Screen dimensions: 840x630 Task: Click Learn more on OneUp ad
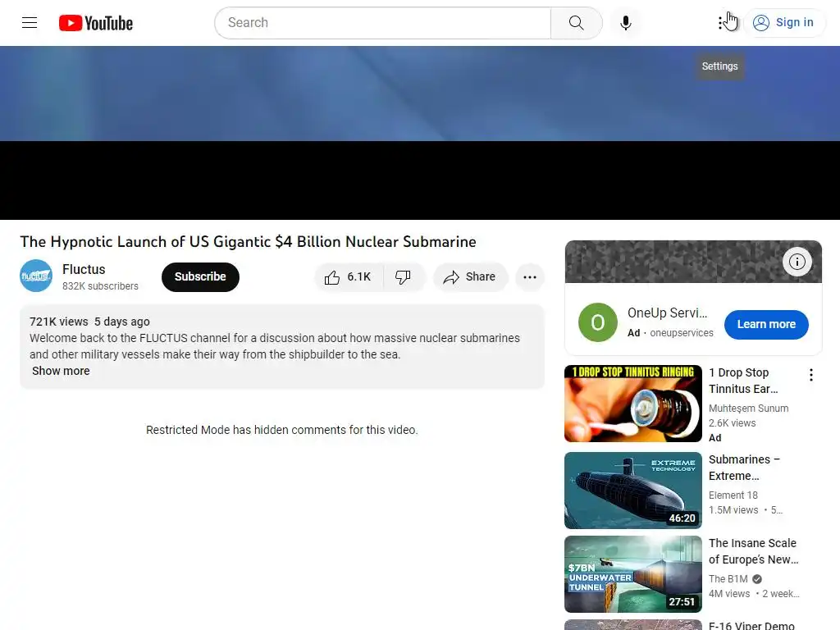point(766,324)
